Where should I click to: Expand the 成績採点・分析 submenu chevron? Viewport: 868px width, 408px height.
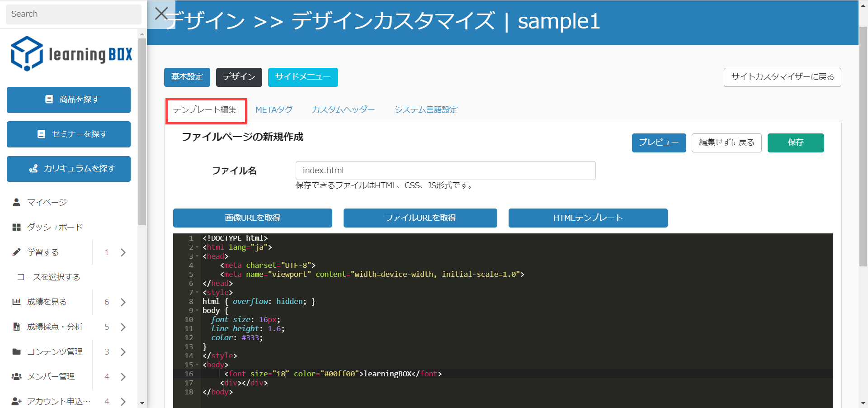[x=123, y=327]
